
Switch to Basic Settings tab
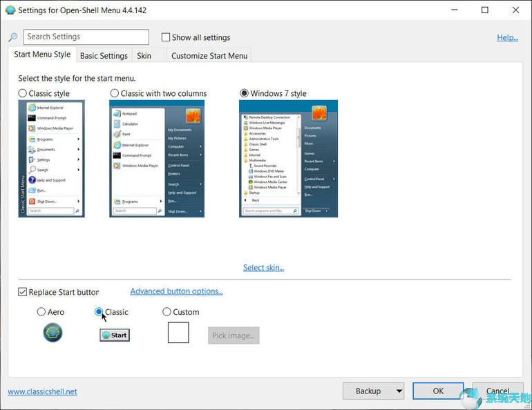pos(104,56)
